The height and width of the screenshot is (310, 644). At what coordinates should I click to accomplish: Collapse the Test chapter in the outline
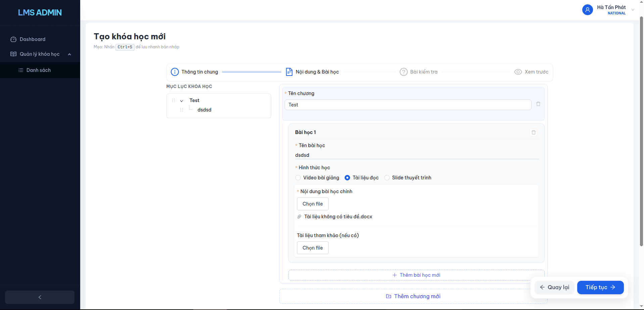coord(182,101)
